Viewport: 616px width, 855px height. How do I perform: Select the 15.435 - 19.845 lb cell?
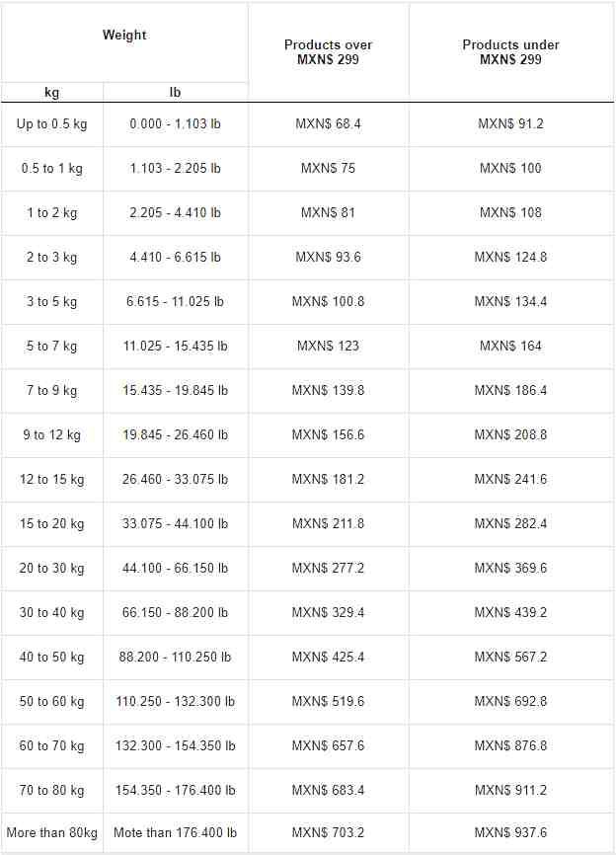tap(175, 390)
